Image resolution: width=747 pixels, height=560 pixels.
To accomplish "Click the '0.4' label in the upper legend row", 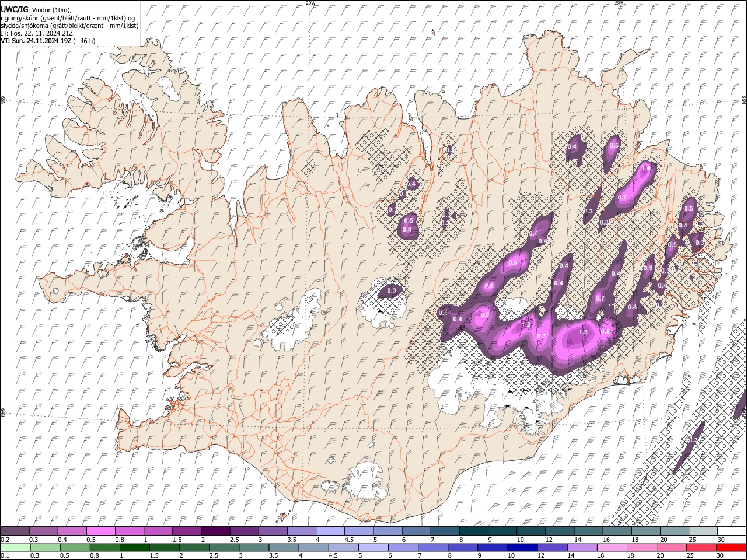I will [x=63, y=540].
